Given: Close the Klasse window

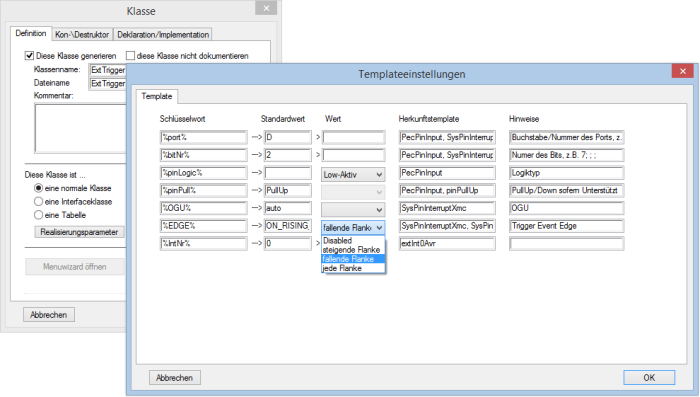Looking at the screenshot, I should (x=266, y=8).
